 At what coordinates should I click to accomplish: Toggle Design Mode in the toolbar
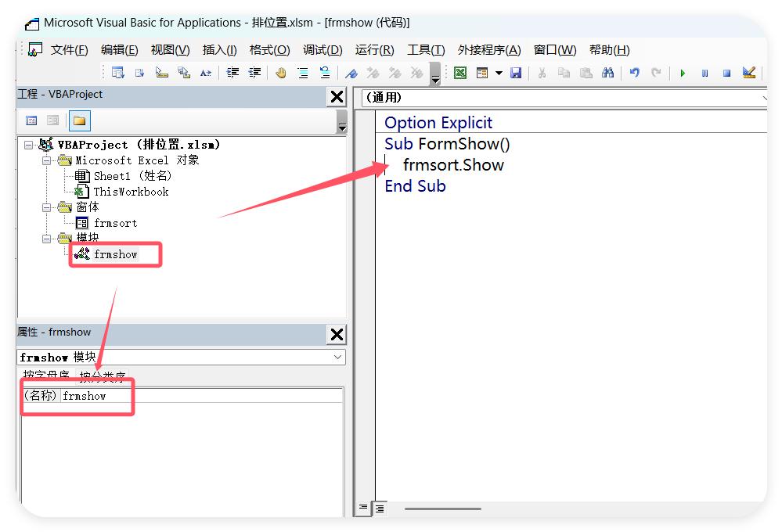point(749,73)
